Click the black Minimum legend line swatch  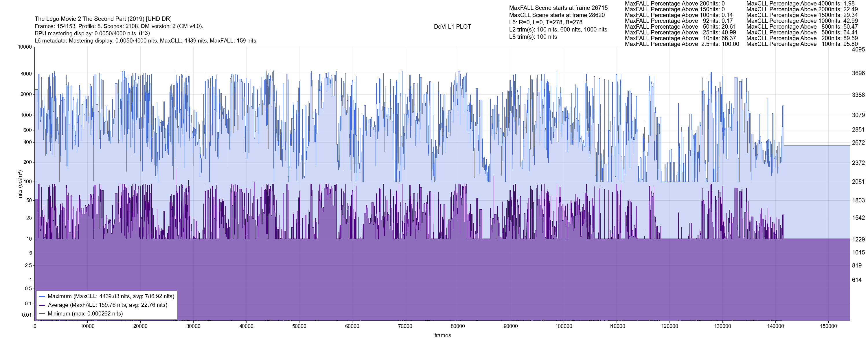pos(42,314)
